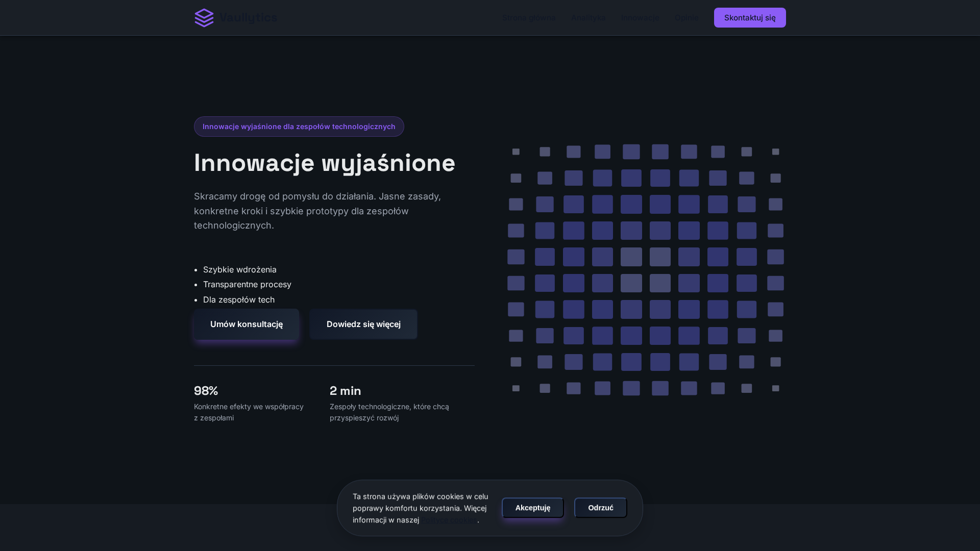The height and width of the screenshot is (551, 980).
Task: Accept cookies with the Akceptuję button
Action: 533,508
